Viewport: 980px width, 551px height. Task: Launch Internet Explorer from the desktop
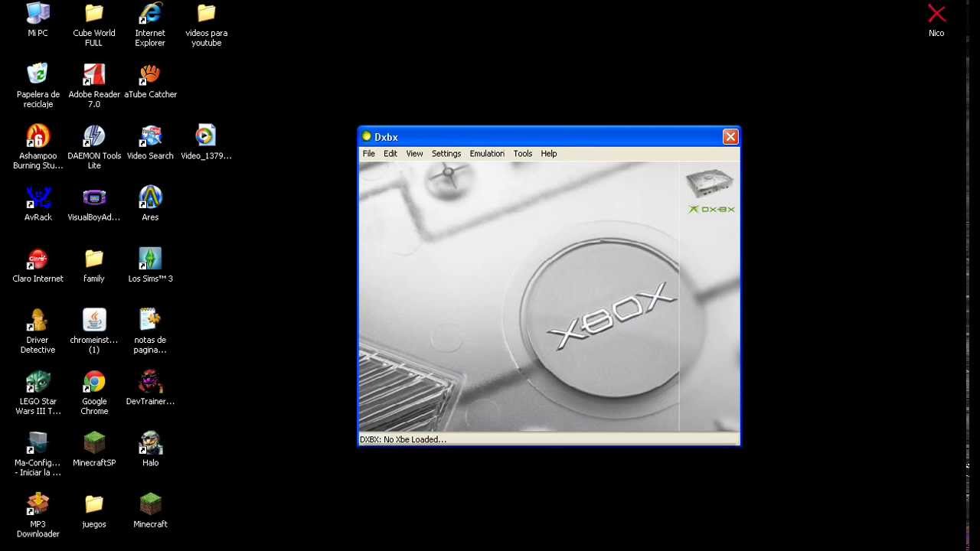[150, 25]
